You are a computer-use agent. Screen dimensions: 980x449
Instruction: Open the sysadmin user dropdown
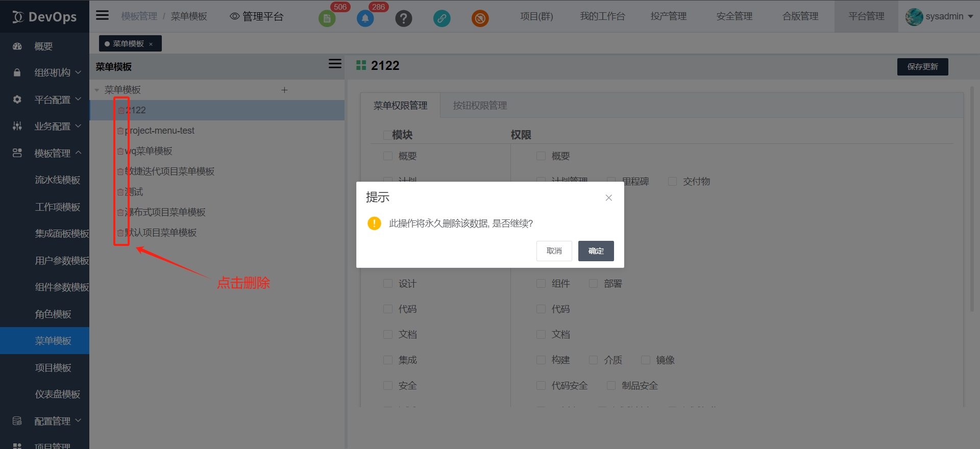(x=939, y=16)
